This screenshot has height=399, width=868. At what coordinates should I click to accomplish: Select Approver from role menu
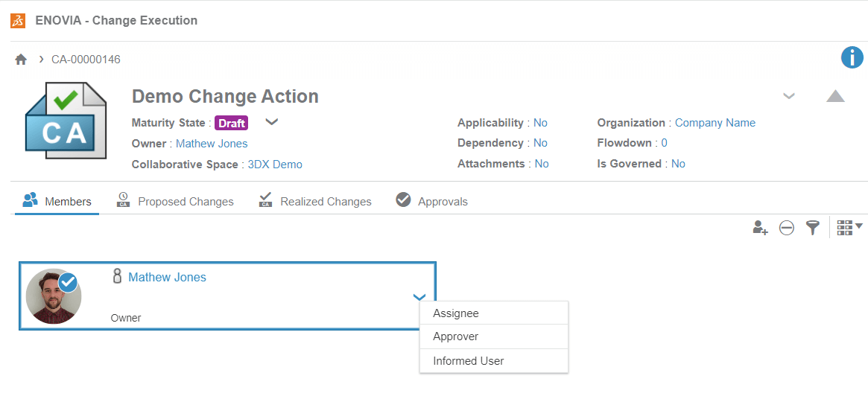tap(494, 336)
